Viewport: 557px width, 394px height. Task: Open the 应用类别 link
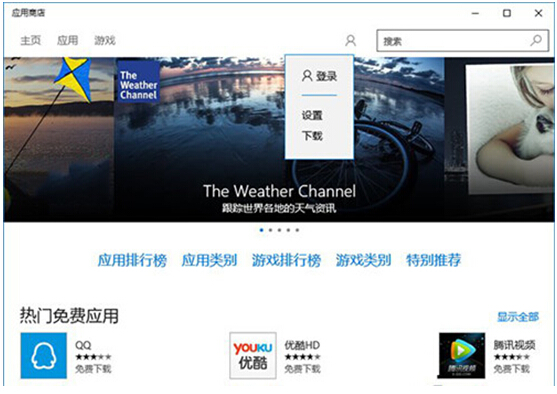pyautogui.click(x=209, y=260)
